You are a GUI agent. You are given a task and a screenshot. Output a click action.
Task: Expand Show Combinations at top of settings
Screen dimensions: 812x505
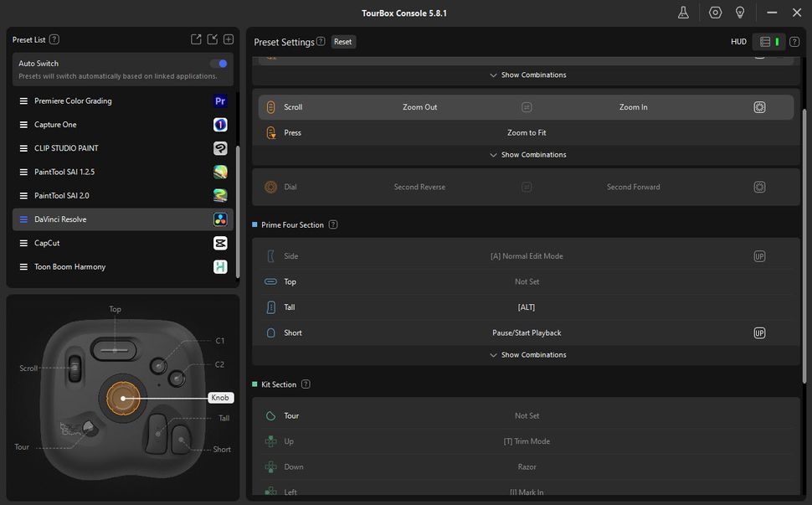527,75
